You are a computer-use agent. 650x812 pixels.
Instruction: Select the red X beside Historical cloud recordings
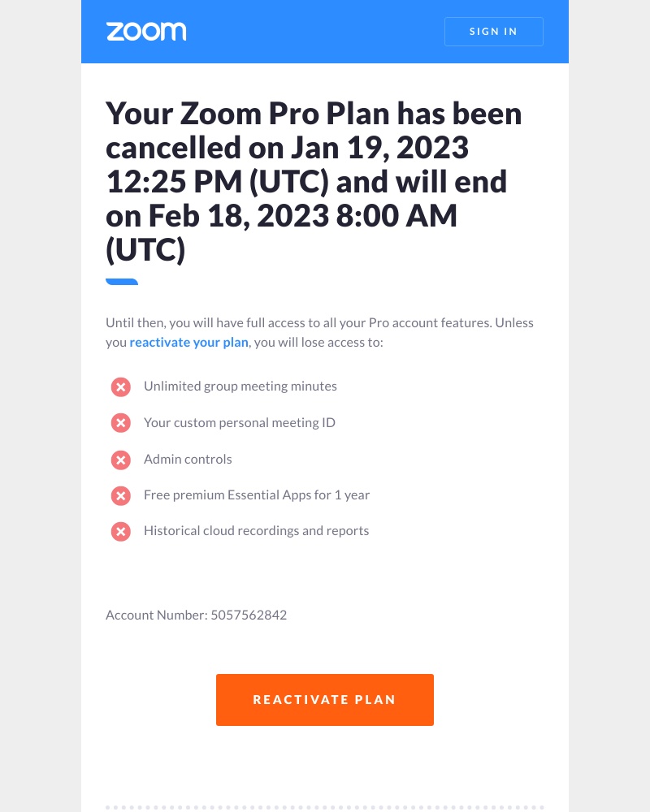click(120, 532)
